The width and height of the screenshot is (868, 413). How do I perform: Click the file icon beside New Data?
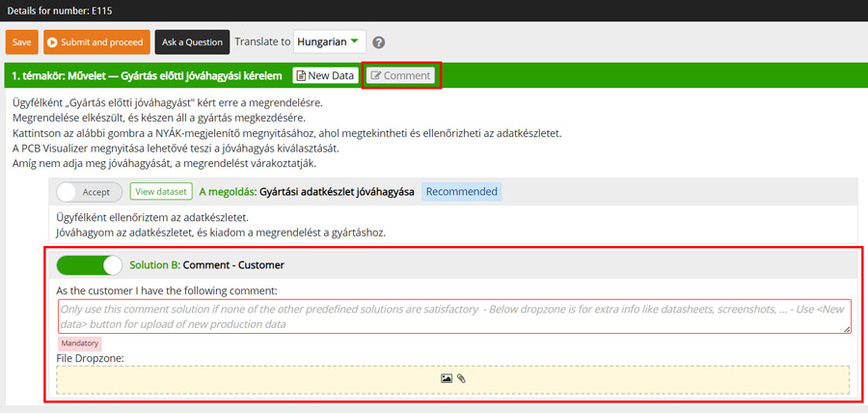300,75
